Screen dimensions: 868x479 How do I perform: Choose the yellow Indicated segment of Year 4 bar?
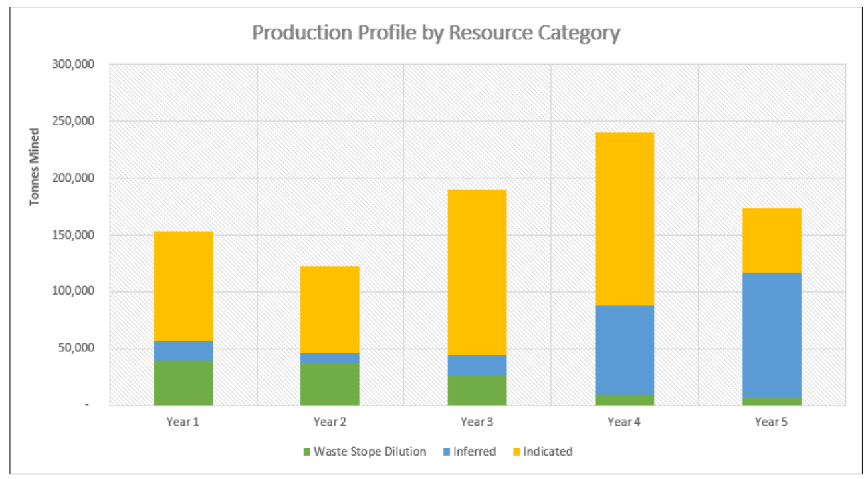click(x=625, y=220)
